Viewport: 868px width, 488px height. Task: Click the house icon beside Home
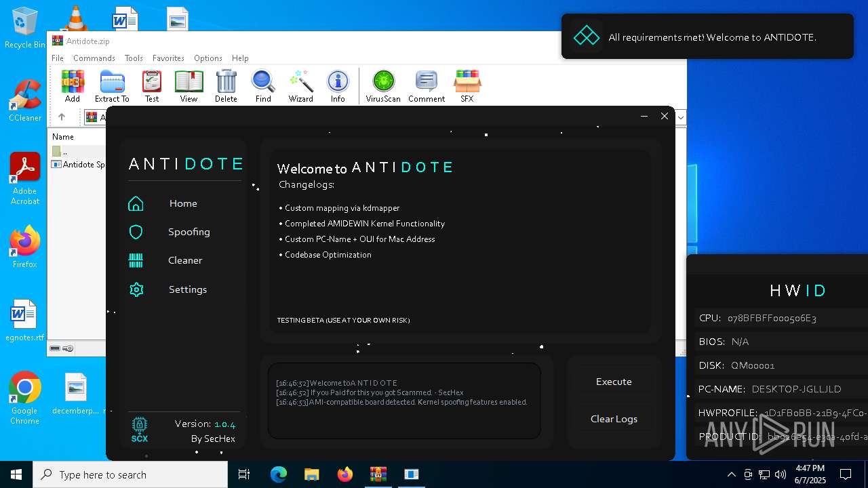136,203
